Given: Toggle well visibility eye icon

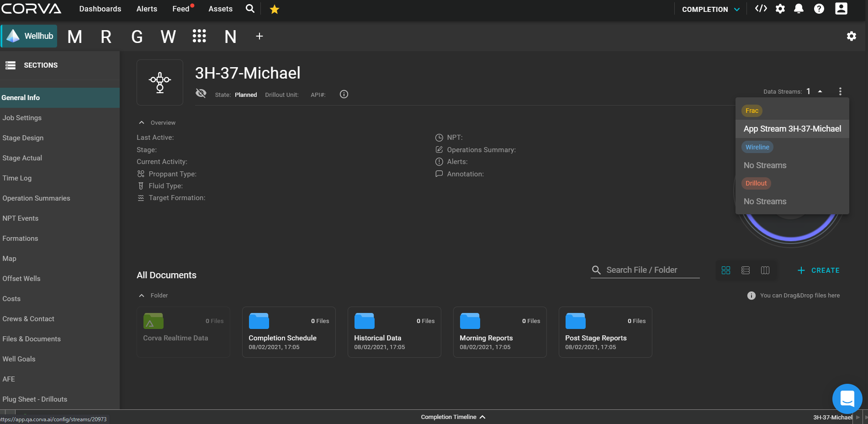Looking at the screenshot, I should (201, 93).
